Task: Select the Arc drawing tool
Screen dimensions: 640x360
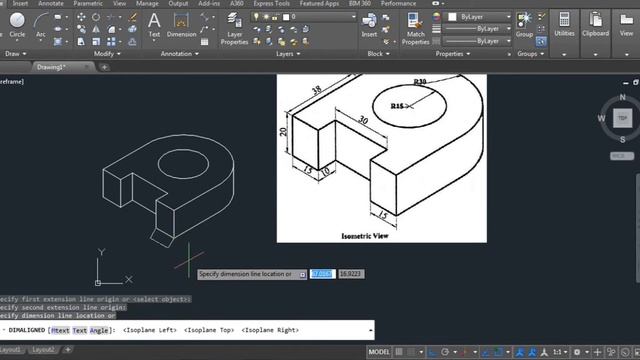Action: pyautogui.click(x=41, y=25)
